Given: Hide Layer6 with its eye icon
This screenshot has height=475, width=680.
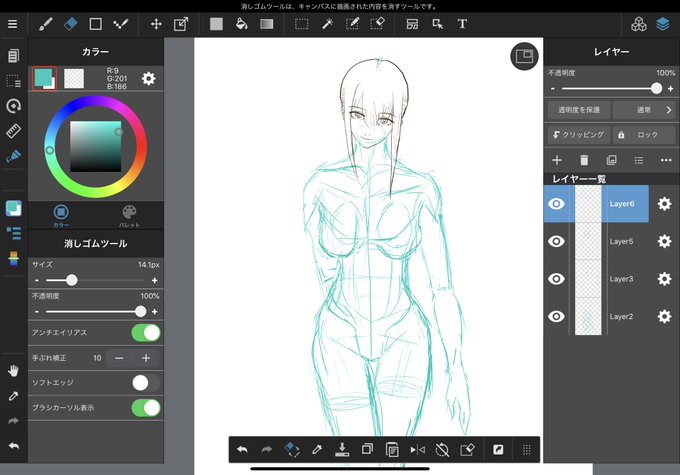Looking at the screenshot, I should pos(556,203).
